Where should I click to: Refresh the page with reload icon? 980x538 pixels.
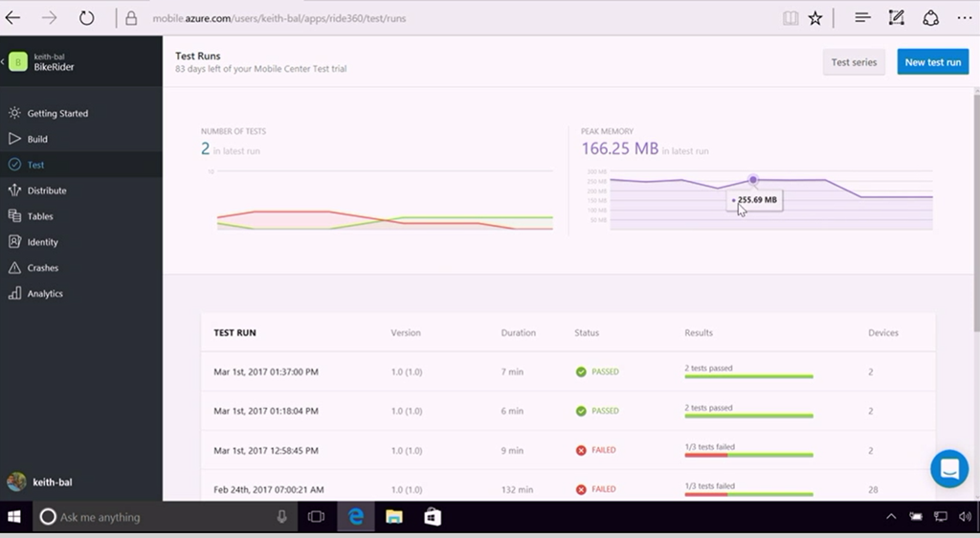tap(86, 18)
